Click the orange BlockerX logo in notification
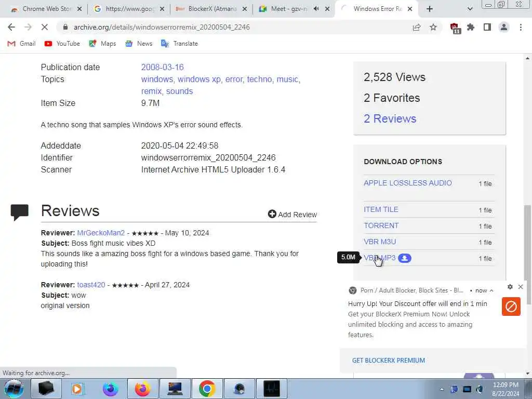Viewport: 532px width, 399px height. click(x=511, y=307)
